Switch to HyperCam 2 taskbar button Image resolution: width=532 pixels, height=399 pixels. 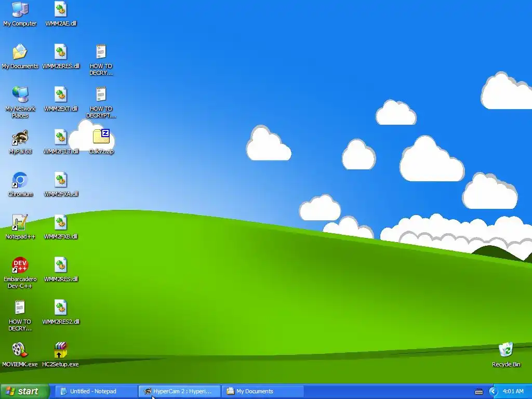tap(179, 391)
